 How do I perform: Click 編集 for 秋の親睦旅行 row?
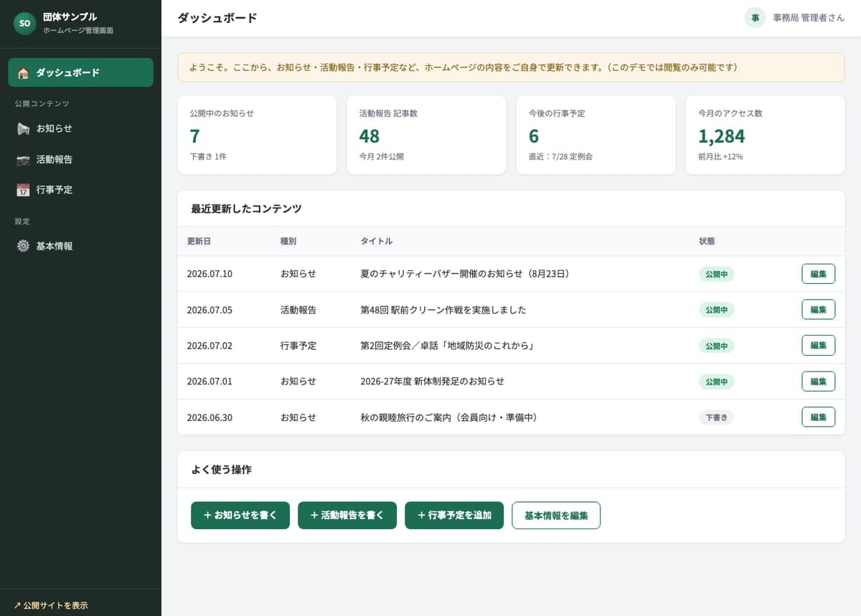tap(818, 417)
